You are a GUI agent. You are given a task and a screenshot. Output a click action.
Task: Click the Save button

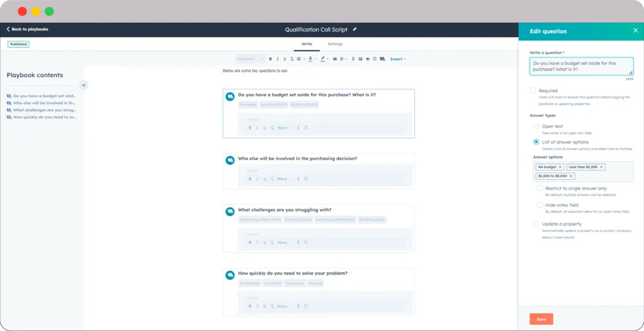pos(541,319)
